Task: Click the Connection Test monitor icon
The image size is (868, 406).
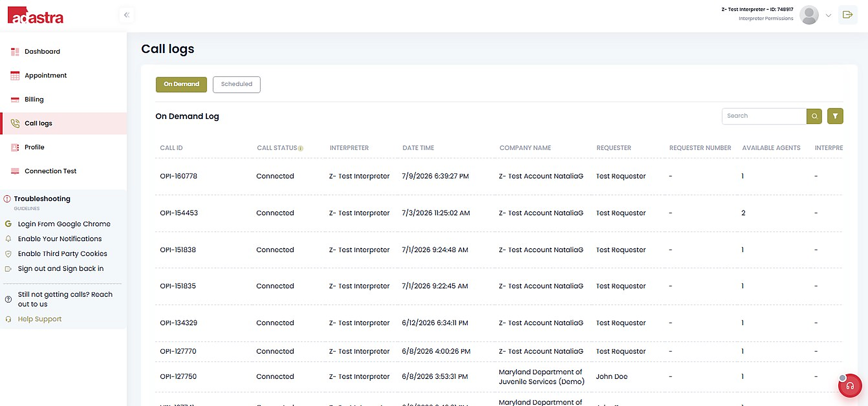Action: tap(15, 171)
